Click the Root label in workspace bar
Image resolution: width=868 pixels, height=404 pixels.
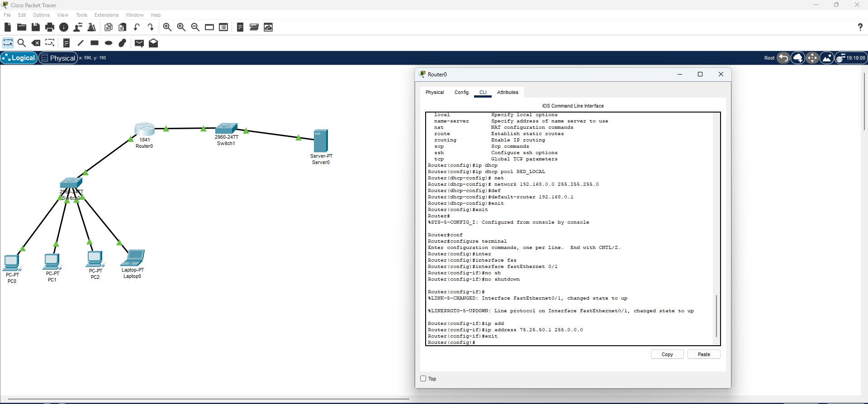click(769, 58)
